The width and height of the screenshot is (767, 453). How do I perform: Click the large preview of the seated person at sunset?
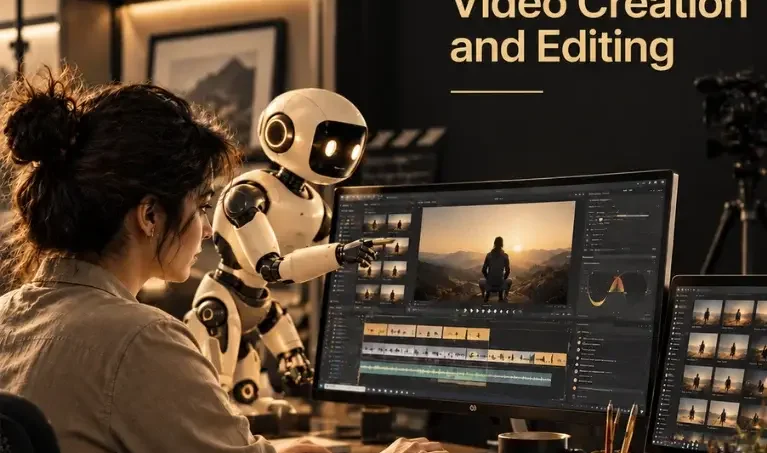tap(495, 253)
